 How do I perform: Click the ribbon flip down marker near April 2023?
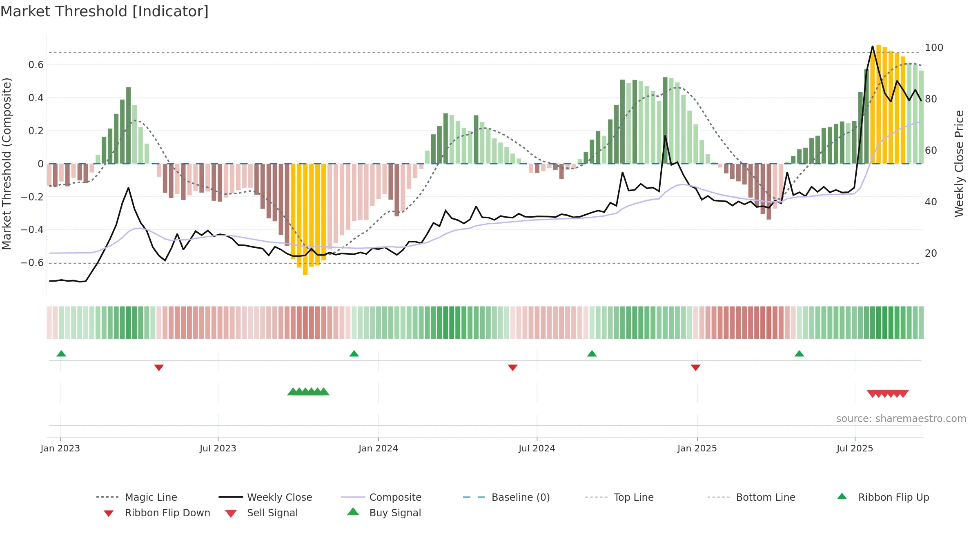tap(159, 368)
